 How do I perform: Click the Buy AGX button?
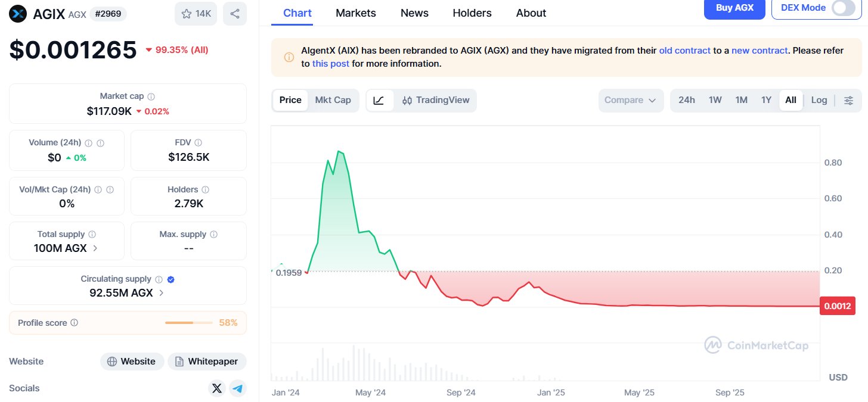coord(734,8)
